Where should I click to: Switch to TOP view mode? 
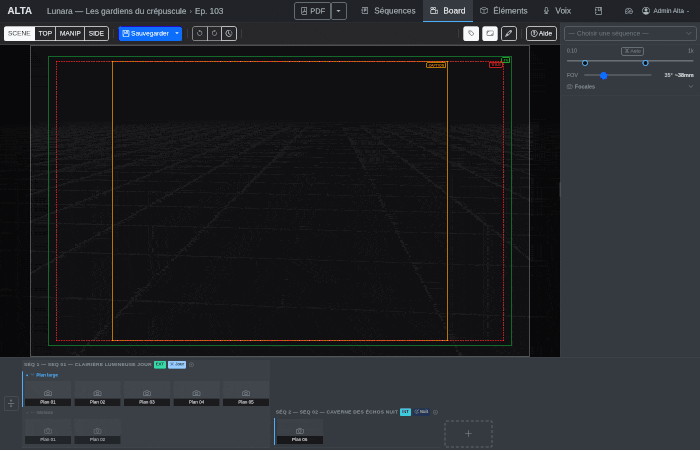tap(45, 33)
